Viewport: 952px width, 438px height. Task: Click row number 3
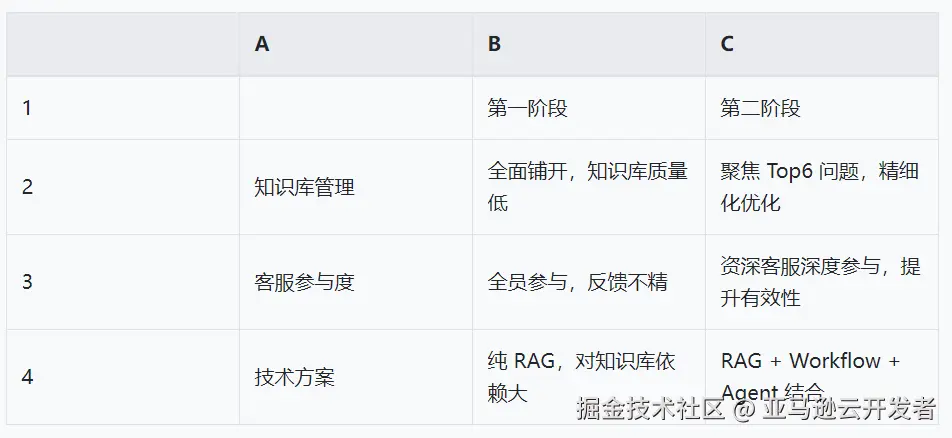pos(123,282)
